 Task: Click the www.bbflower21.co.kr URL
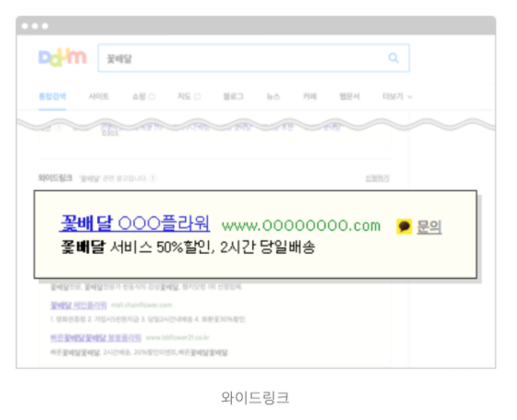pos(178,337)
